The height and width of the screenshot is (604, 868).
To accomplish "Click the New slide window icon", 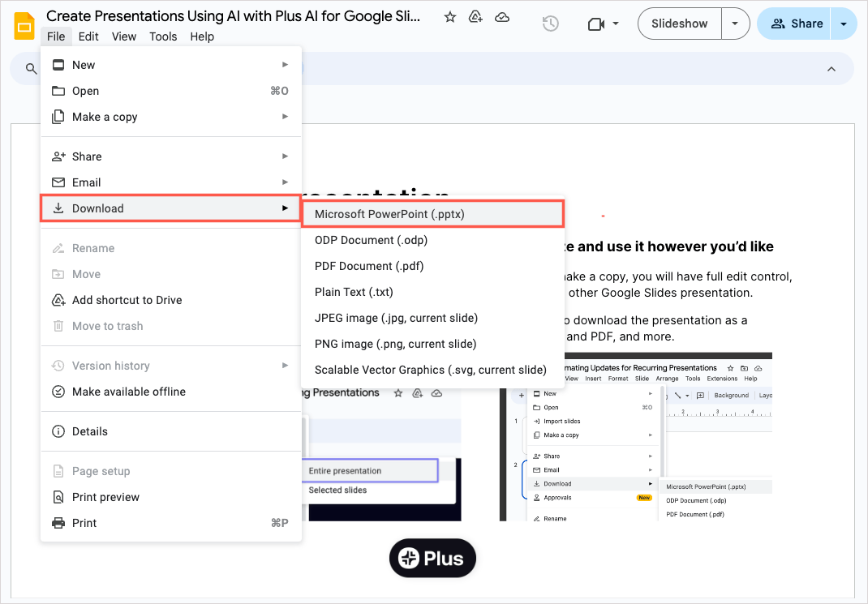I will pos(58,65).
